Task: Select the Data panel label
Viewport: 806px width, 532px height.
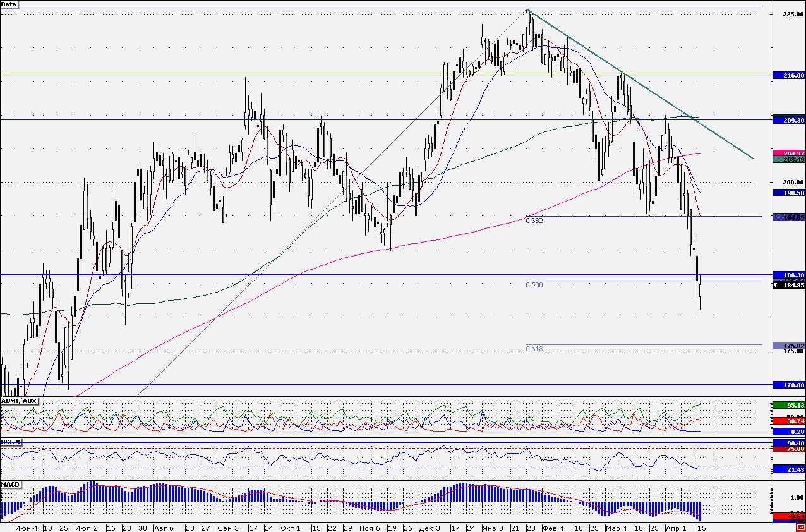Action: click(9, 4)
